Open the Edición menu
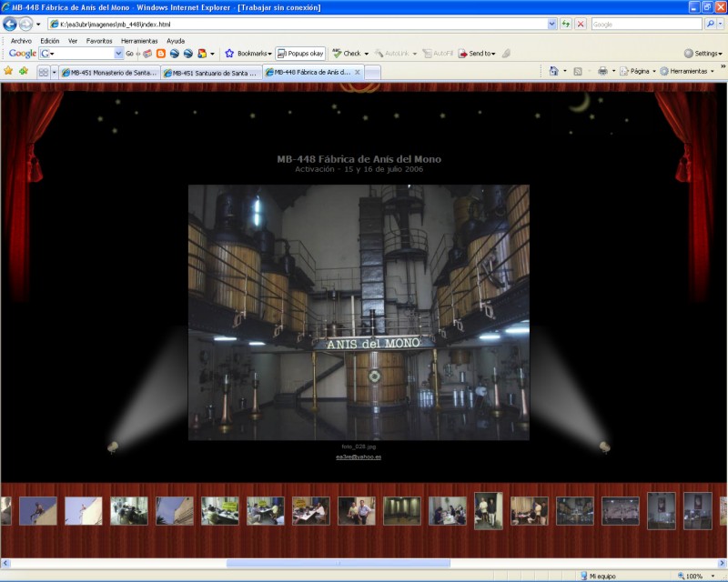This screenshot has height=582, width=728. point(50,41)
